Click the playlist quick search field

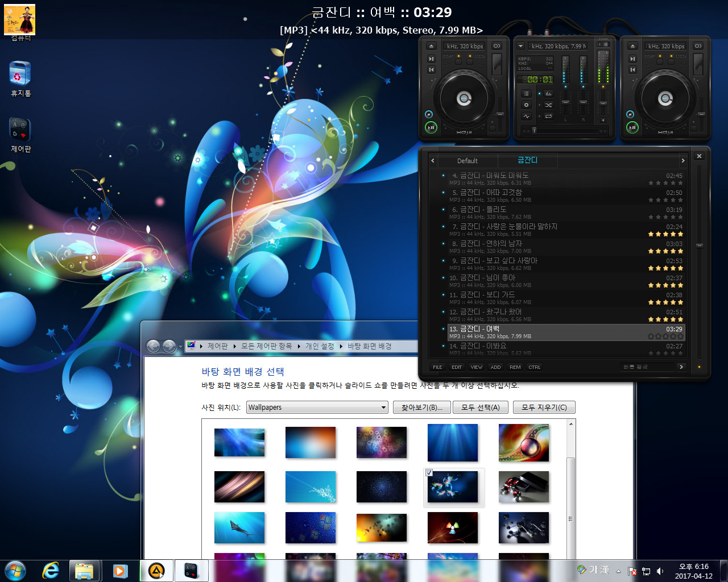pyautogui.click(x=647, y=367)
